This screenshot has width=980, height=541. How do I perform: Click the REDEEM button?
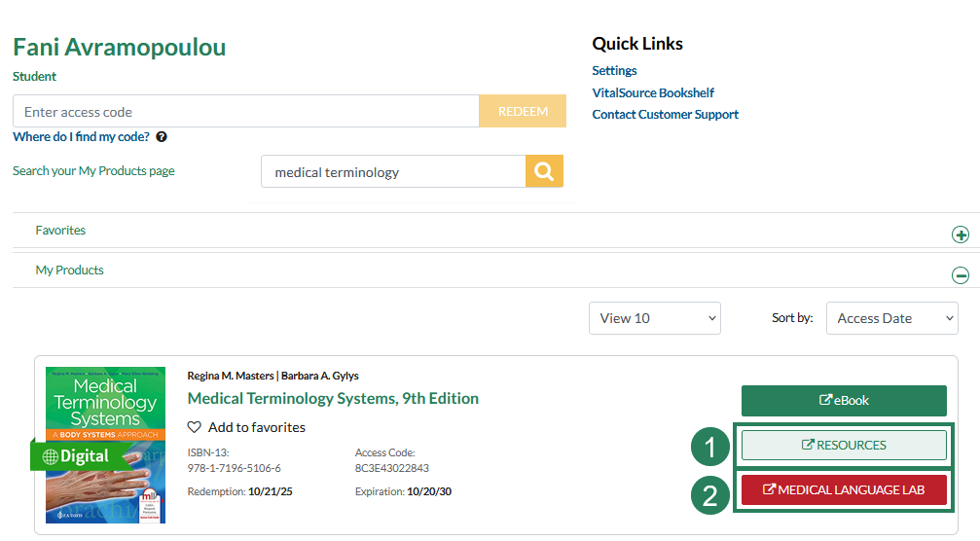pos(523,111)
